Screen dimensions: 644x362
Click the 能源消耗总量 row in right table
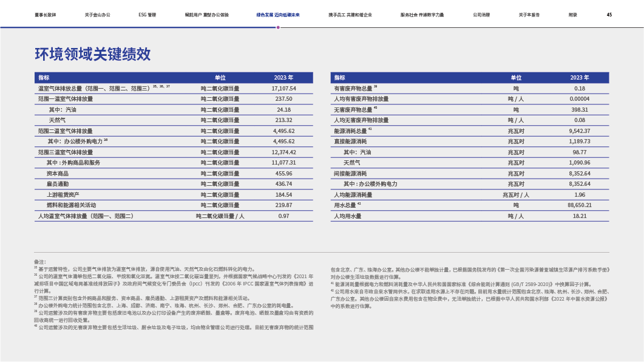(x=351, y=131)
